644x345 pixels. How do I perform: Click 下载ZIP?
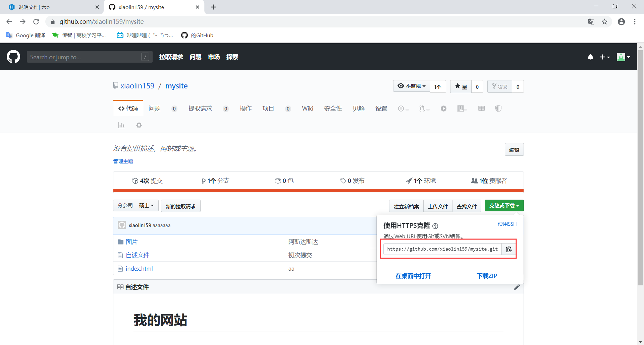coord(487,276)
